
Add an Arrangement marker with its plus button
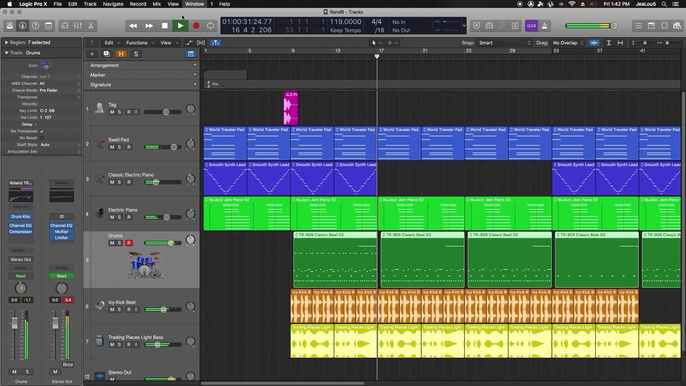click(195, 65)
